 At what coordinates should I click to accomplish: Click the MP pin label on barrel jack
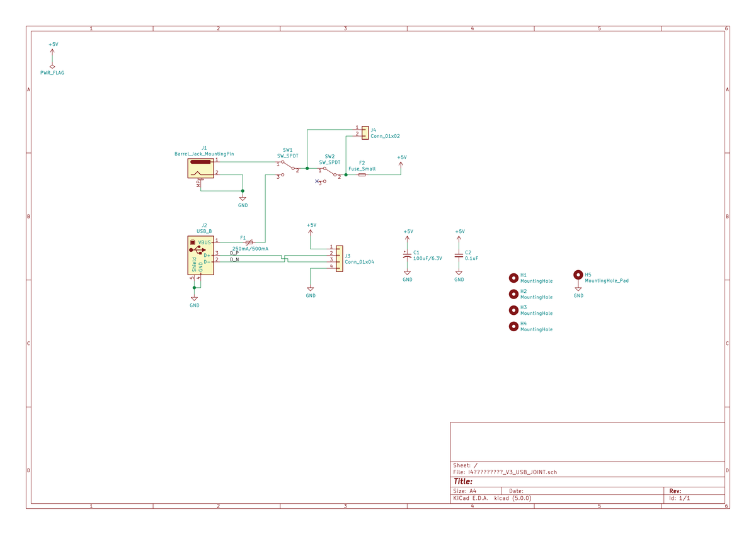(198, 183)
